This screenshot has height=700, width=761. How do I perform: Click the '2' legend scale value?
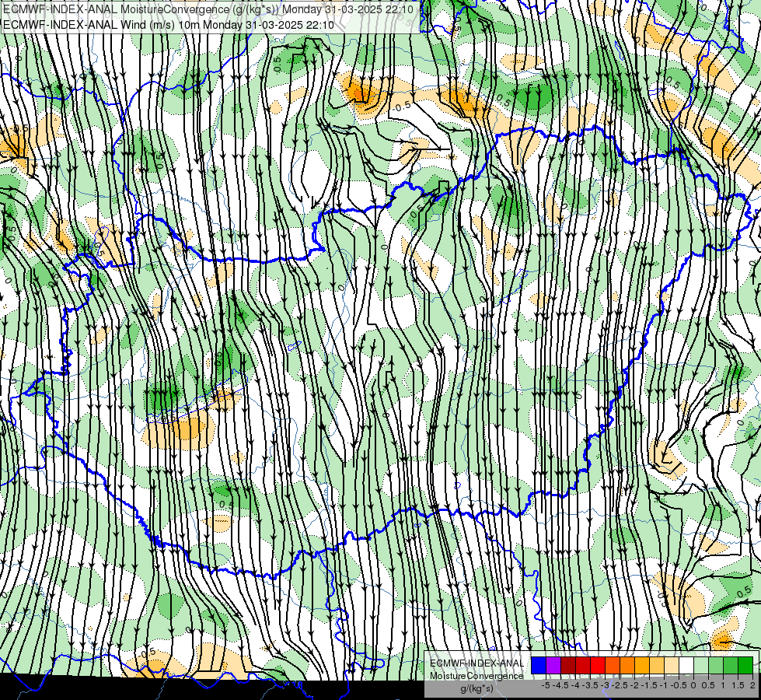click(752, 685)
